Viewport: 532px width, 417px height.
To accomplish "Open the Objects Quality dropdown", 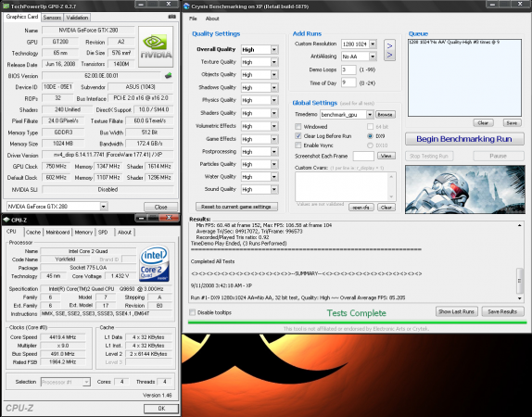I will point(274,75).
